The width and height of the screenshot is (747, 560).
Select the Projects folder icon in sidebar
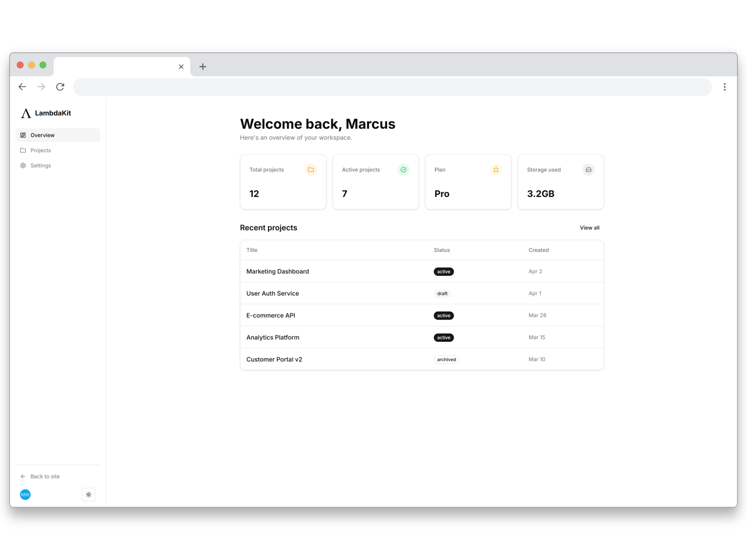(23, 150)
